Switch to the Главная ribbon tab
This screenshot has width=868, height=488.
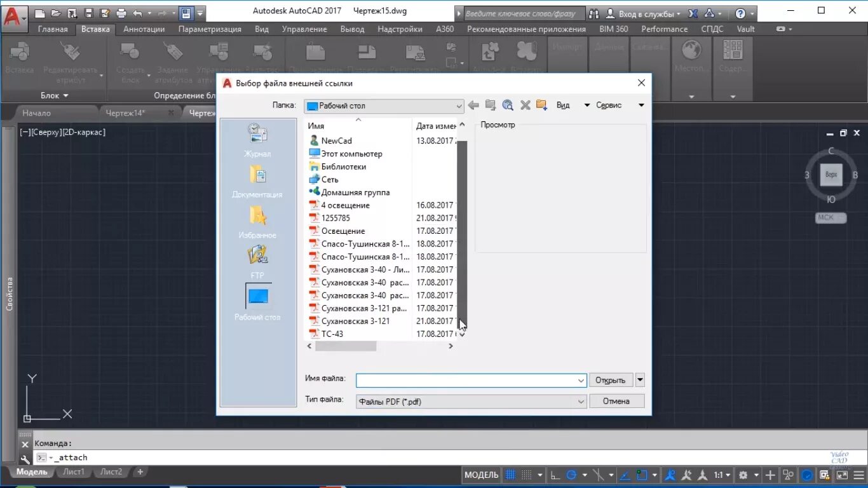tap(53, 29)
